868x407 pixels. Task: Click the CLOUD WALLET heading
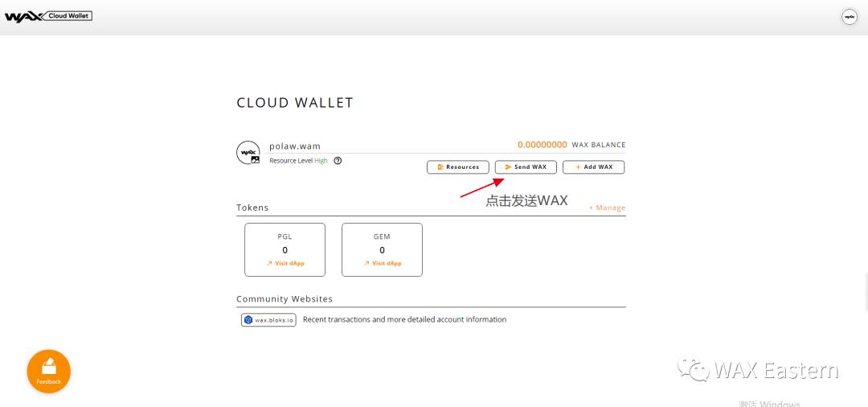[x=295, y=102]
